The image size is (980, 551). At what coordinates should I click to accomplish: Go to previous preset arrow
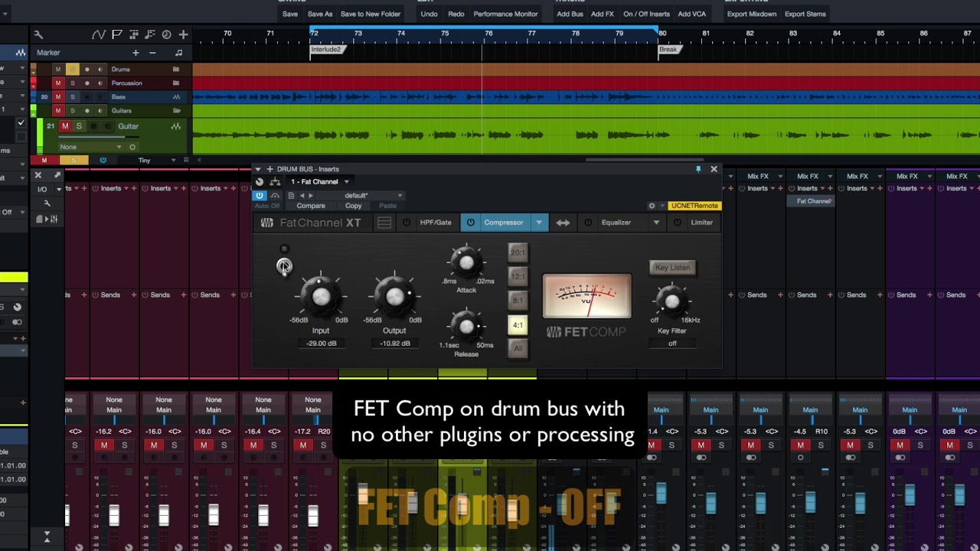point(302,196)
